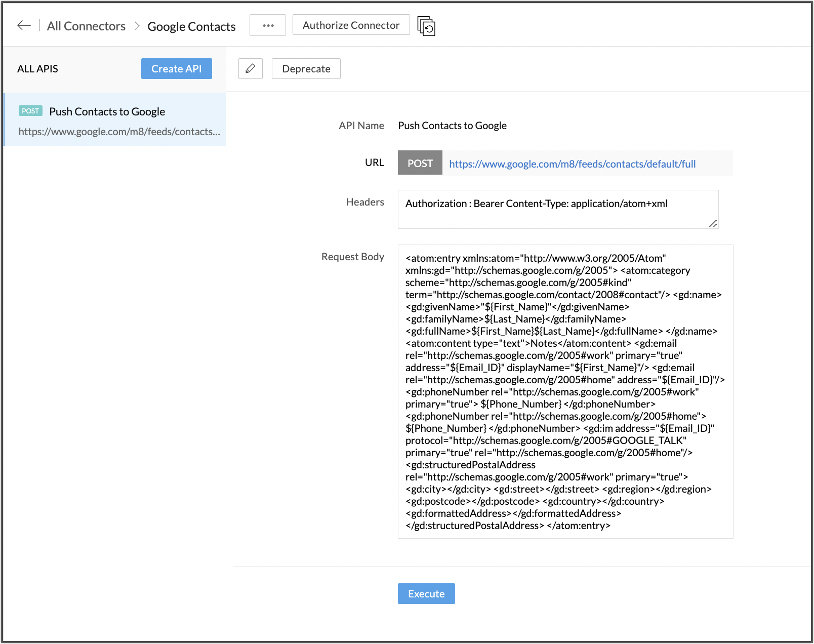814x644 pixels.
Task: Click the pencil edit API icon
Action: click(x=251, y=69)
